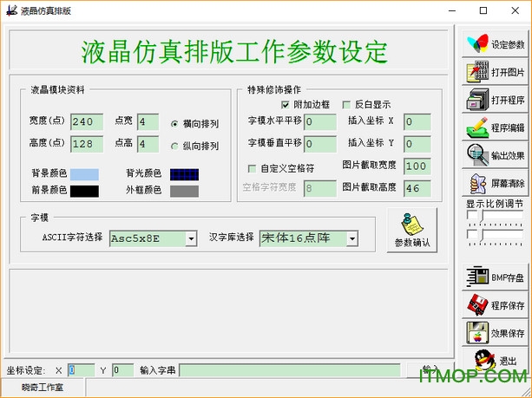Pick the 背景颜色 light blue swatch
532x398 pixels.
(84, 174)
